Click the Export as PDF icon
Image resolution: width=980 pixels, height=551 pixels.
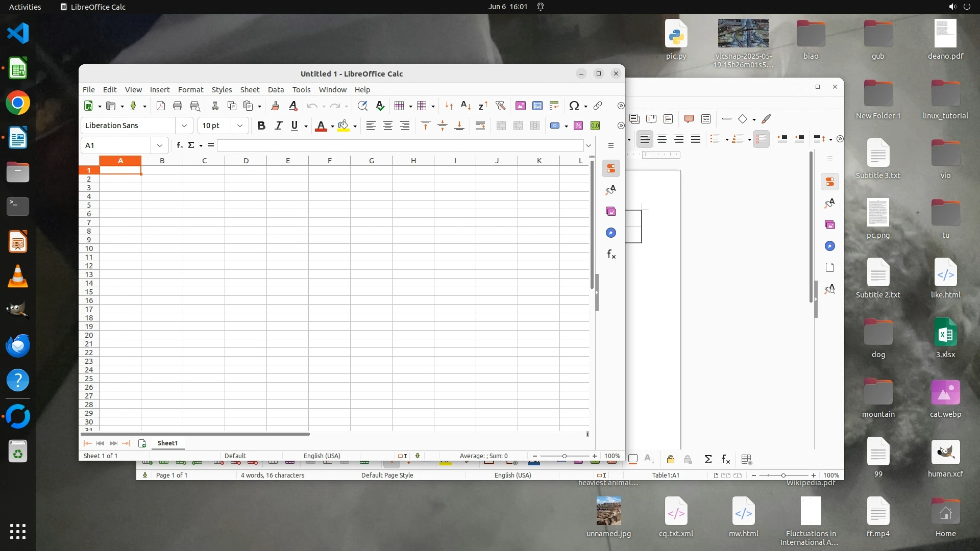tap(161, 106)
